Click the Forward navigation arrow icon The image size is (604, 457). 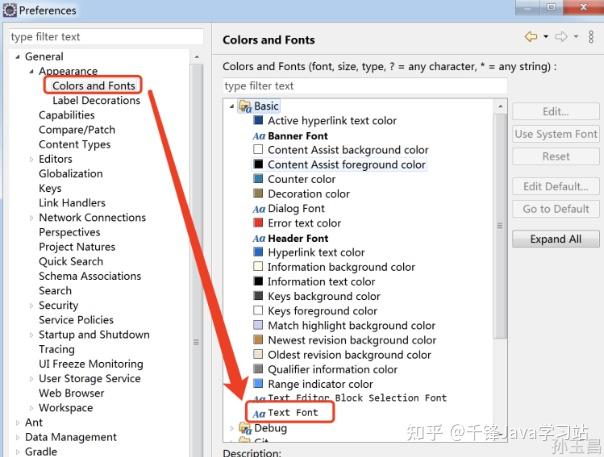click(x=561, y=37)
